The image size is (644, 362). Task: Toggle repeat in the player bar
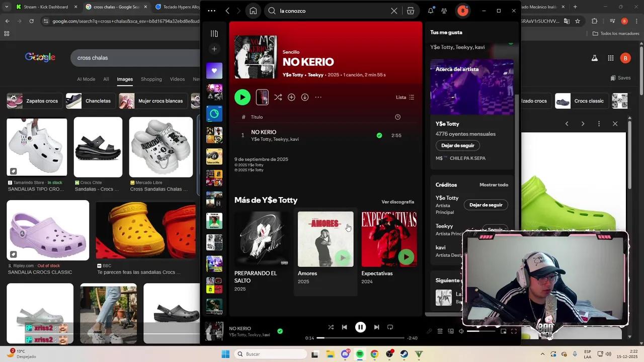pos(390,327)
